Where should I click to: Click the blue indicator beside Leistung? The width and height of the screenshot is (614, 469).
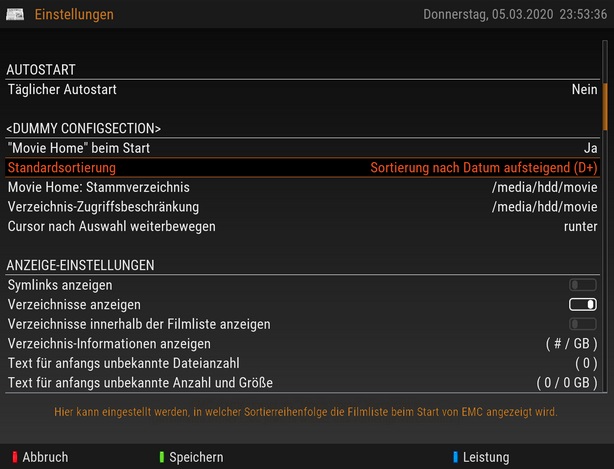(x=455, y=457)
